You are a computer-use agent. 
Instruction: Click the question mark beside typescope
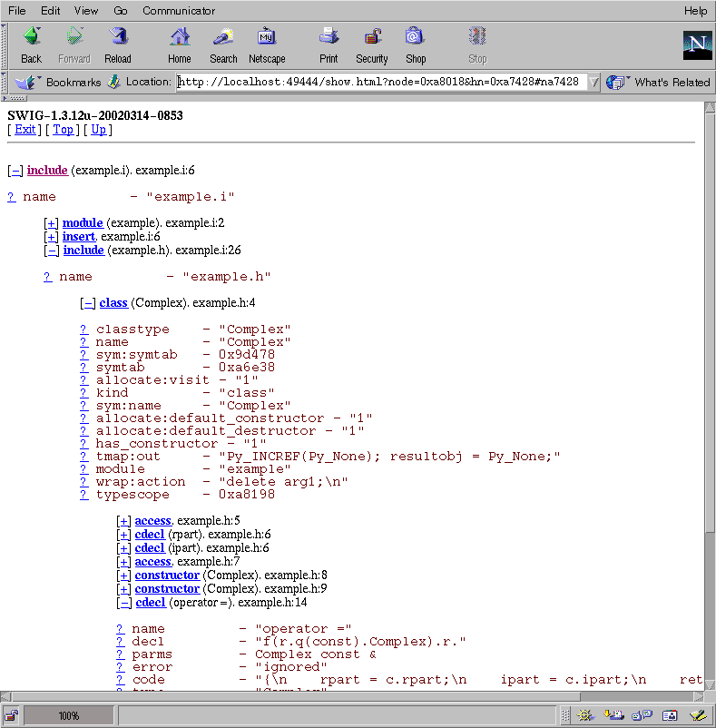pos(83,495)
